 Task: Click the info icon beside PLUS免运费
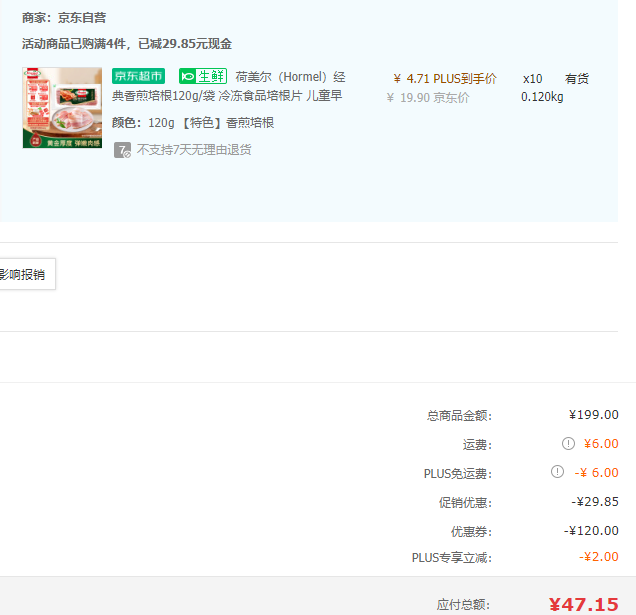557,472
